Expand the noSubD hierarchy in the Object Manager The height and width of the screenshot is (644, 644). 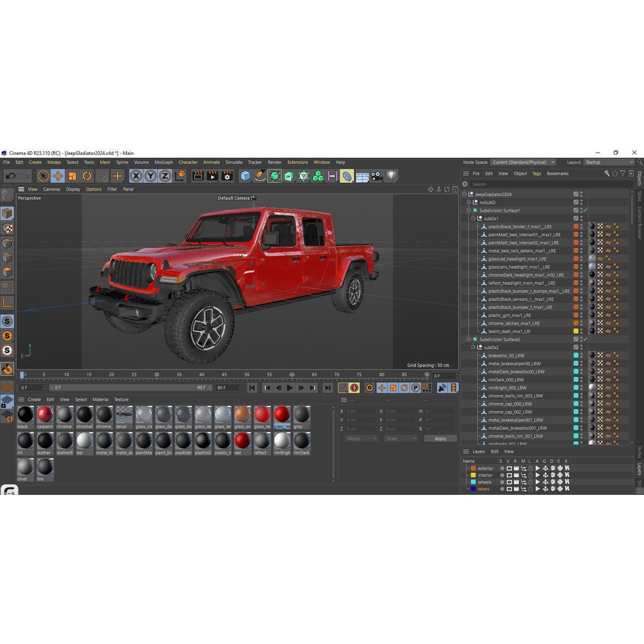(469, 202)
